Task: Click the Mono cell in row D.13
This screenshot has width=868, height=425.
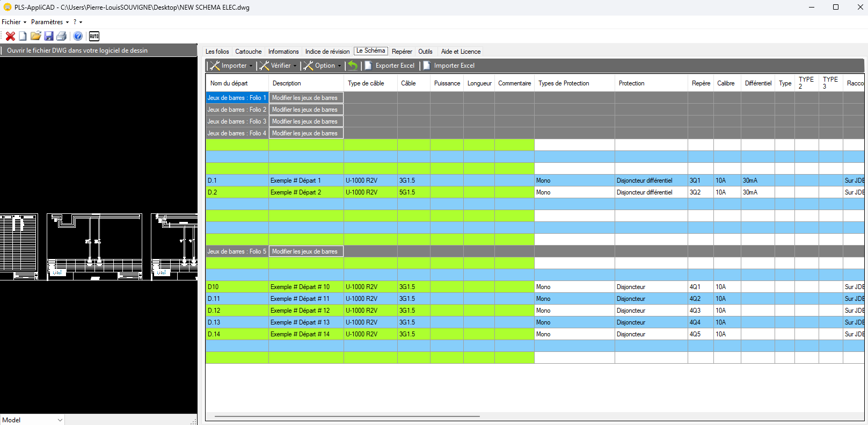Action: tap(574, 322)
